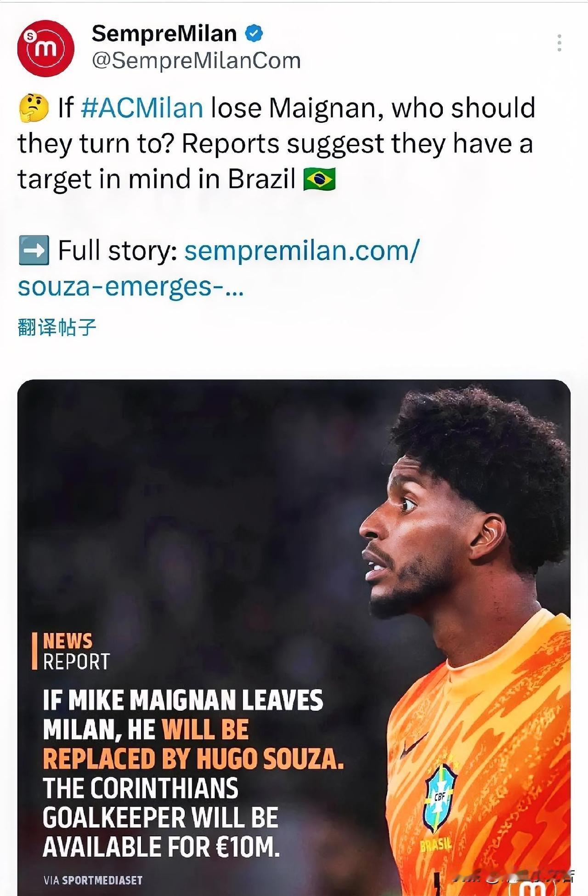Click the CBF crest on the jersey
This screenshot has height=896, width=588.
click(x=439, y=798)
